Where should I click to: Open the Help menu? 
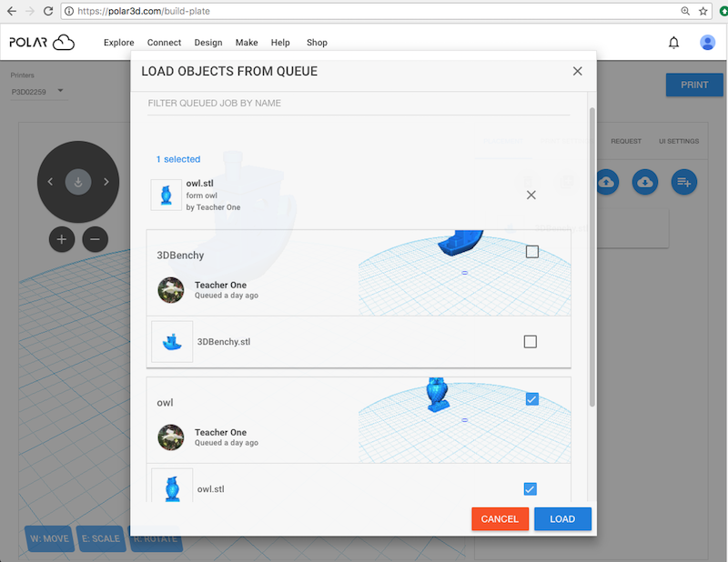coord(280,43)
